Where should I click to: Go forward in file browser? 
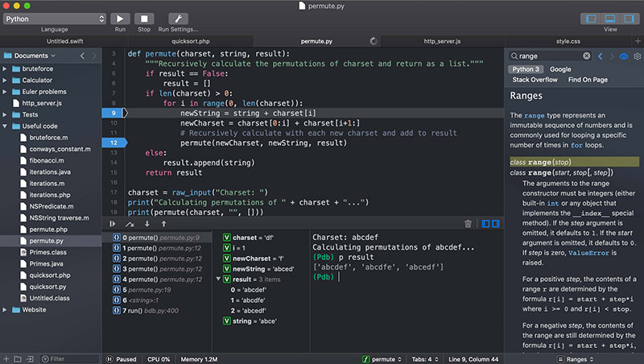coord(94,56)
